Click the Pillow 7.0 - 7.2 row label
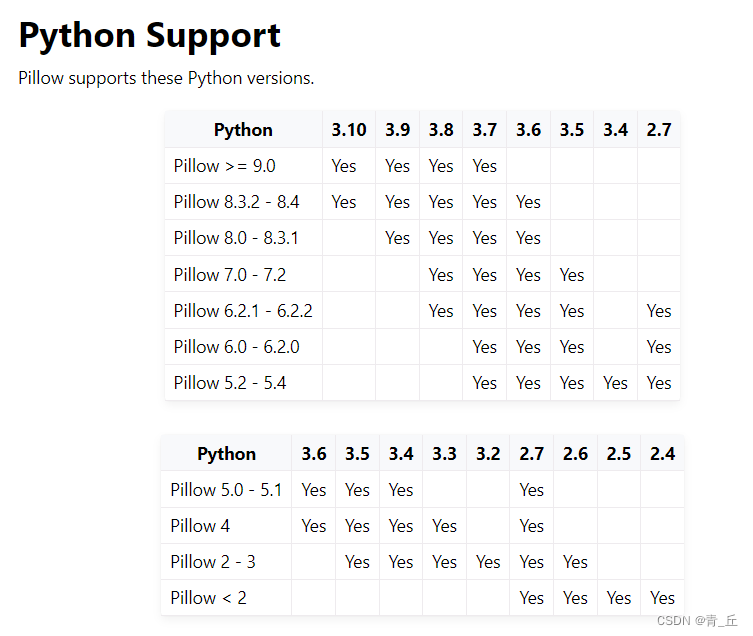Viewport: 753px width, 636px height. point(230,275)
